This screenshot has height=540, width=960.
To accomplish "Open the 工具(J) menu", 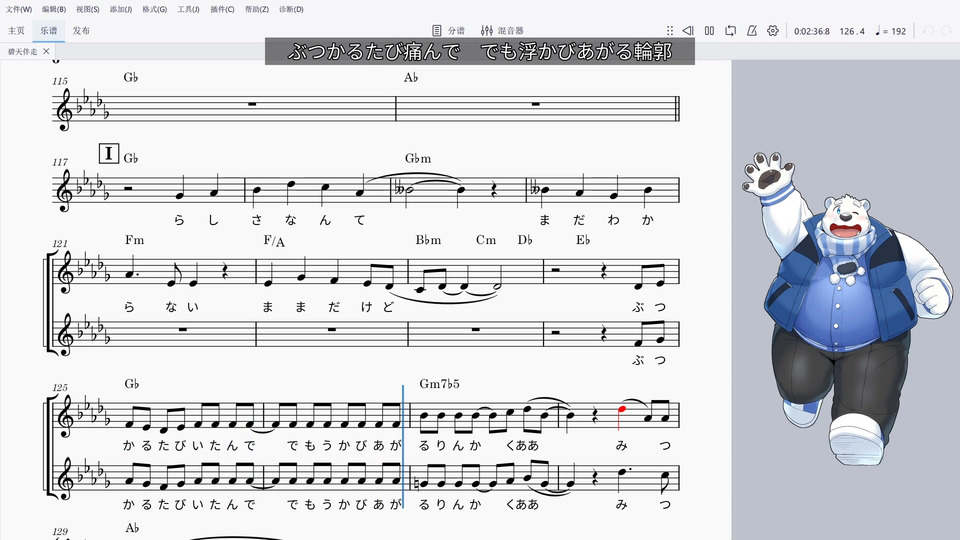I will click(188, 9).
